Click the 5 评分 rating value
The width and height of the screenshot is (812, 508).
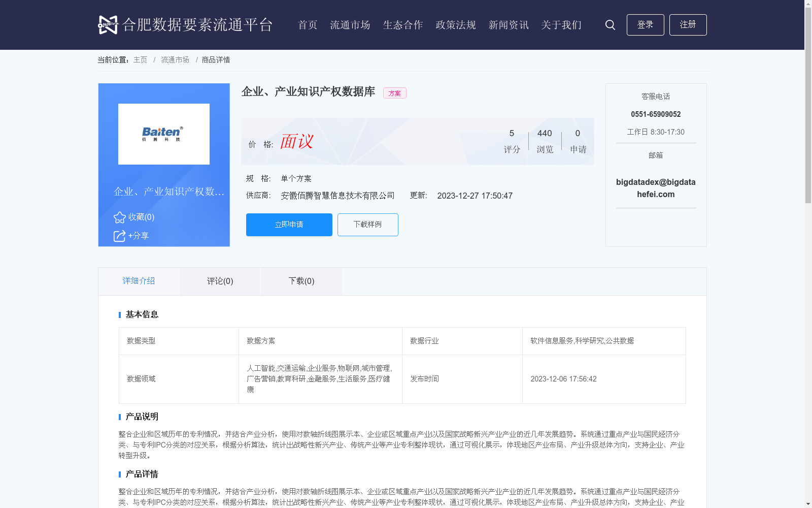tap(512, 141)
